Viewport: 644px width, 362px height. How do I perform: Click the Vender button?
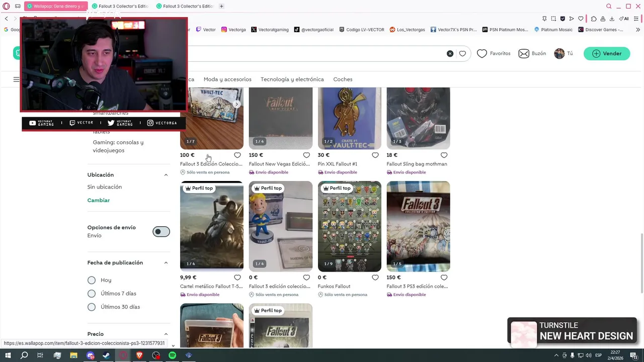click(x=607, y=53)
